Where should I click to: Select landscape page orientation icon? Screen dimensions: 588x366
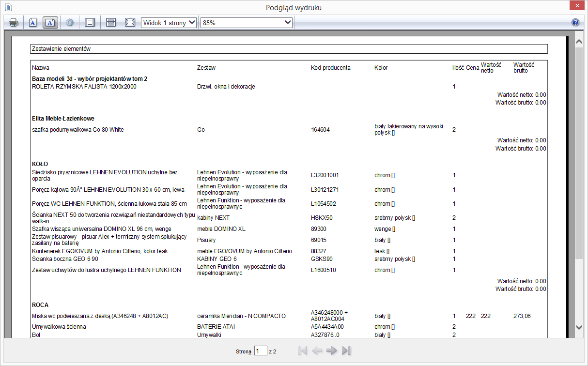point(50,22)
